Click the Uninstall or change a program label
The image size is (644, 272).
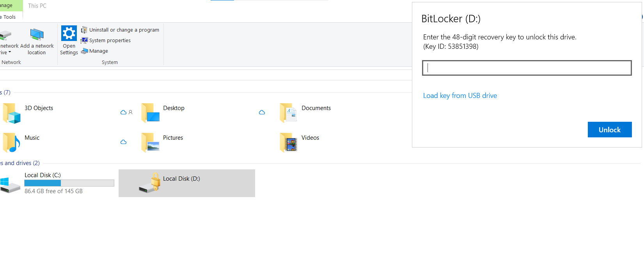[124, 30]
